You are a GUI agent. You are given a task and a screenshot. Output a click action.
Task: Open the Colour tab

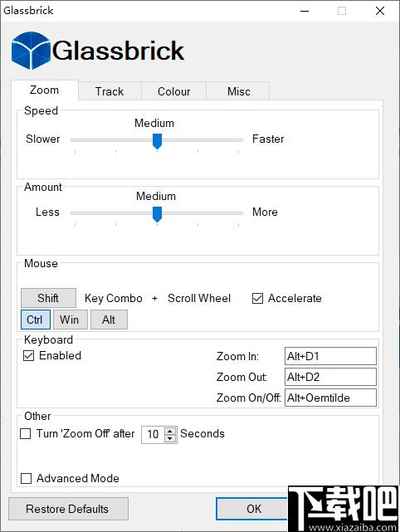tap(173, 91)
